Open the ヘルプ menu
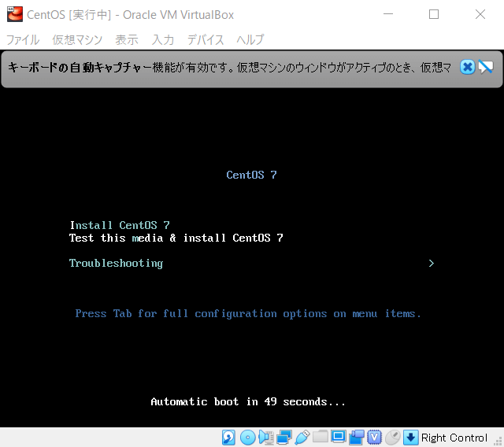504x447 pixels. [x=250, y=40]
